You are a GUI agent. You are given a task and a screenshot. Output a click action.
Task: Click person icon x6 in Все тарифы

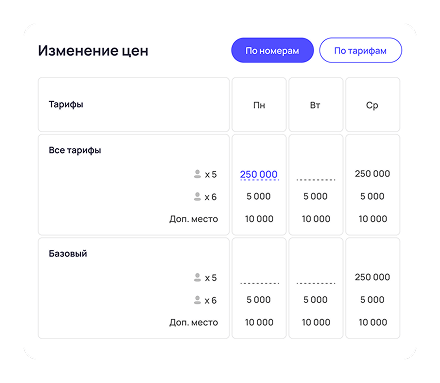(x=197, y=197)
